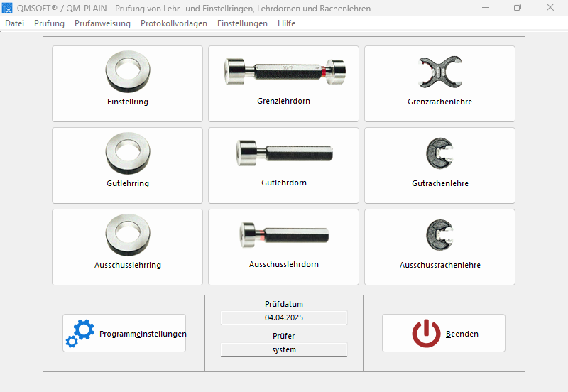Choose the Grenzrachenlehre snap gauge
This screenshot has width=568, height=392.
[439, 84]
